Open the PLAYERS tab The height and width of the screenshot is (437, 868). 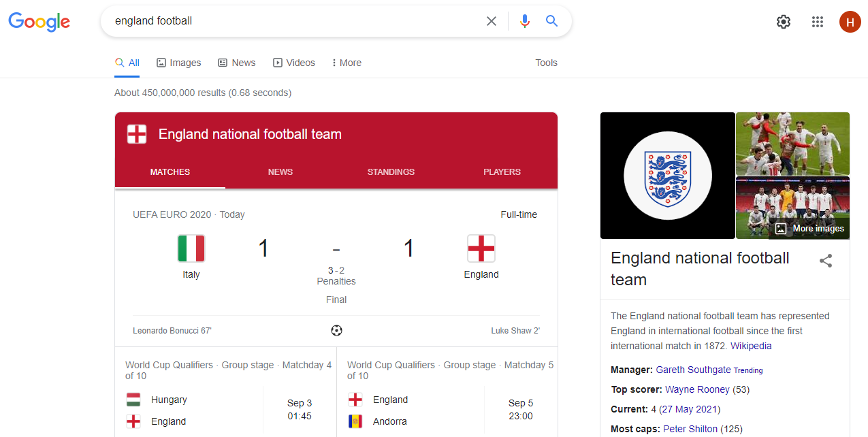[502, 172]
